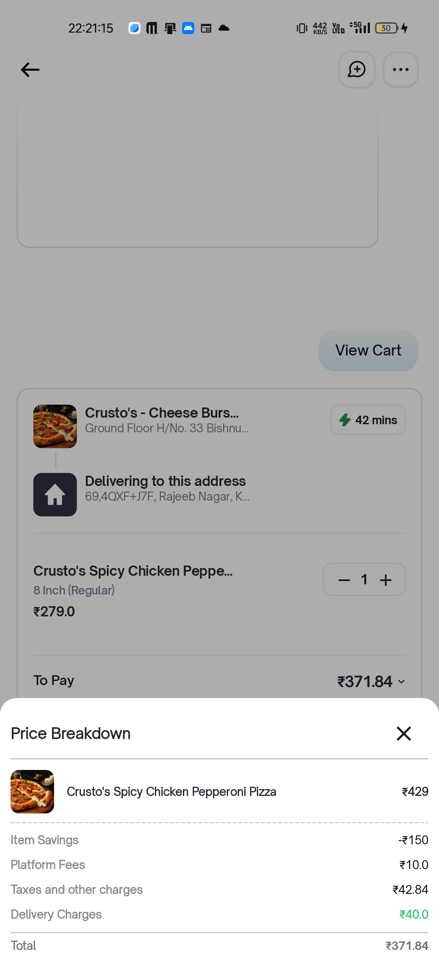Open the three-dot more options menu
The image size is (439, 980).
coord(400,69)
